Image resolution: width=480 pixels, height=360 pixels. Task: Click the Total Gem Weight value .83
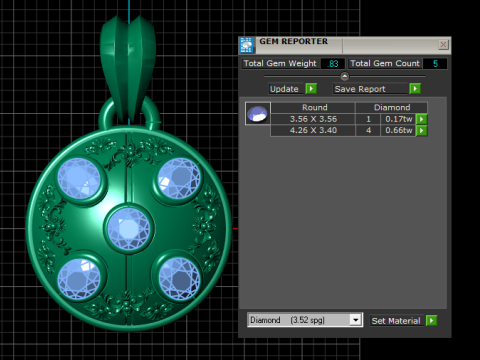point(333,63)
